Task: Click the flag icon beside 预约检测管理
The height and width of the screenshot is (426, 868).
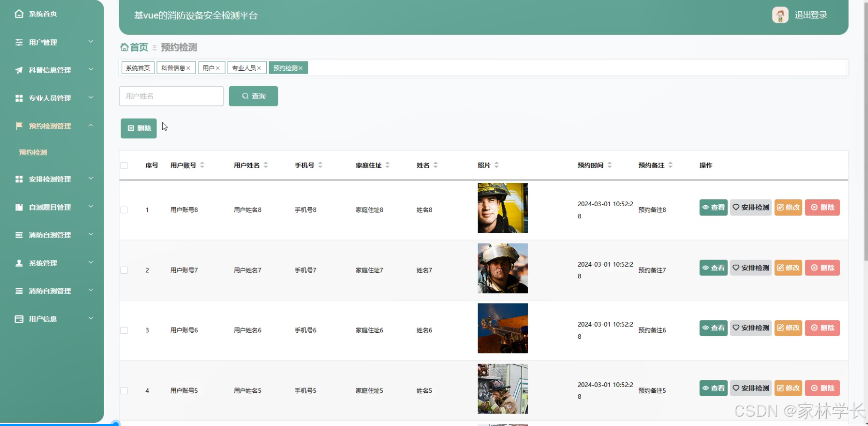Action: point(19,126)
